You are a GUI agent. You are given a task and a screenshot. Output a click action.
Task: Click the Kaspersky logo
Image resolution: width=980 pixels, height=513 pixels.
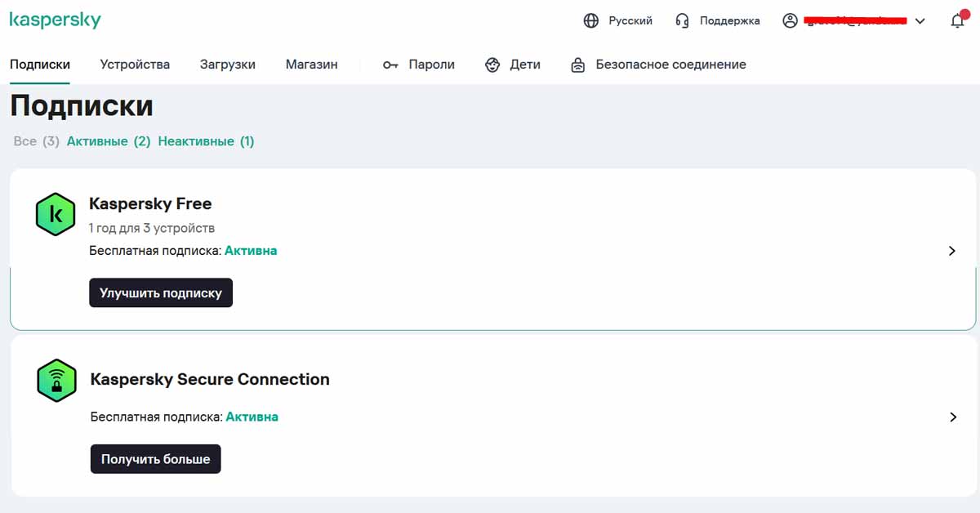tap(55, 20)
